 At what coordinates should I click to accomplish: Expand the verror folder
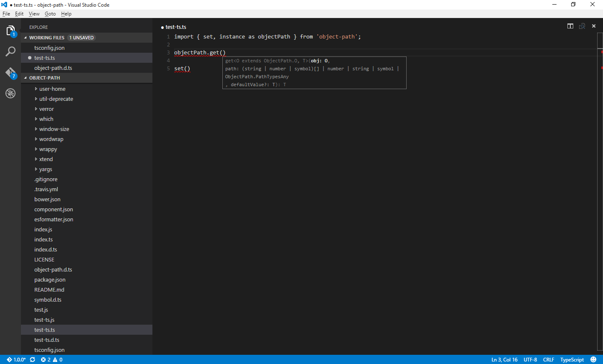(87, 109)
